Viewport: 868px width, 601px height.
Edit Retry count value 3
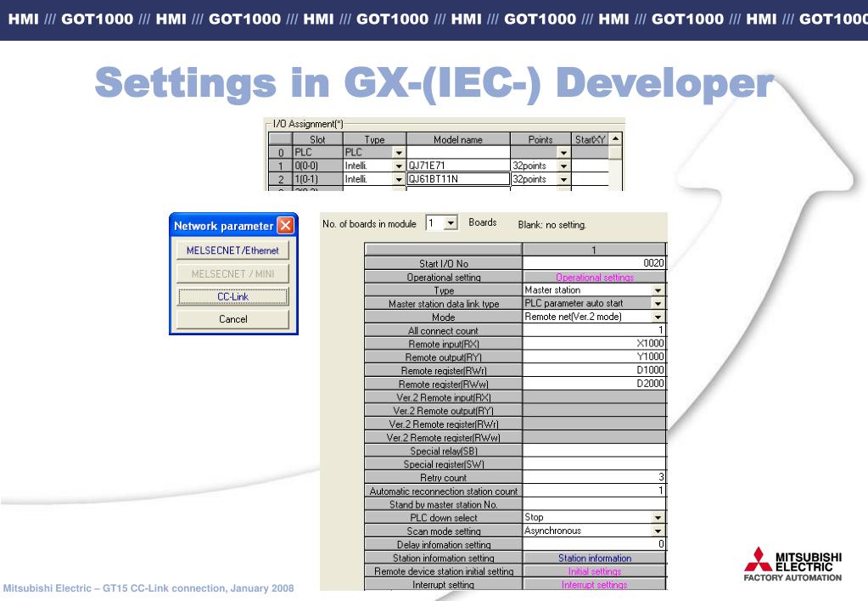(595, 477)
